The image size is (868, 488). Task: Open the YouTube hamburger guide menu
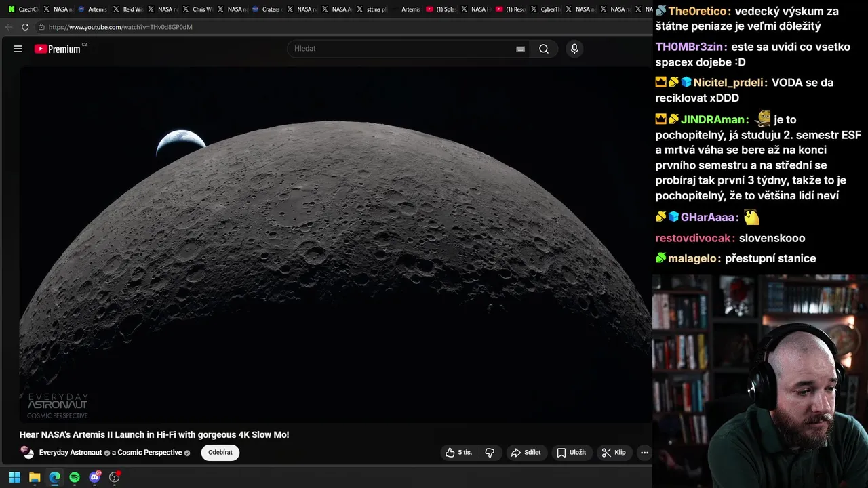[18, 49]
